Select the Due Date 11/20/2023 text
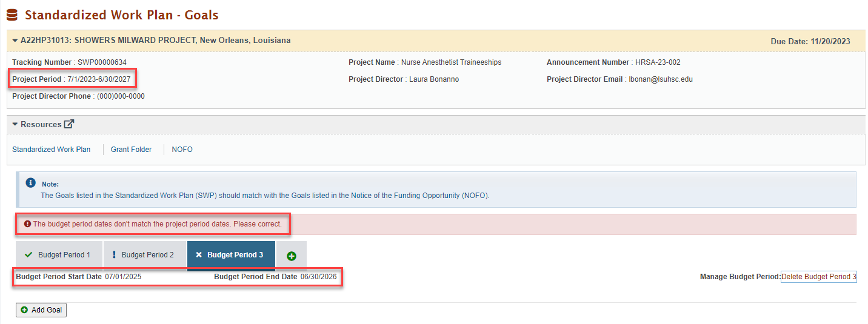868x324 pixels. (x=810, y=42)
